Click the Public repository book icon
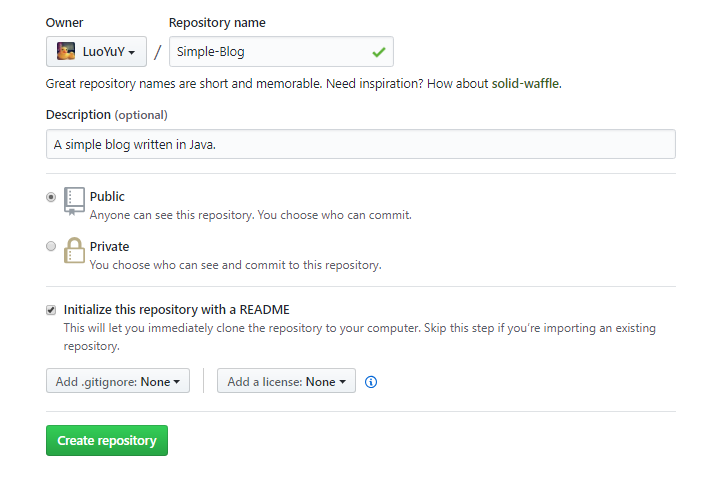The width and height of the screenshot is (723, 486). (74, 201)
